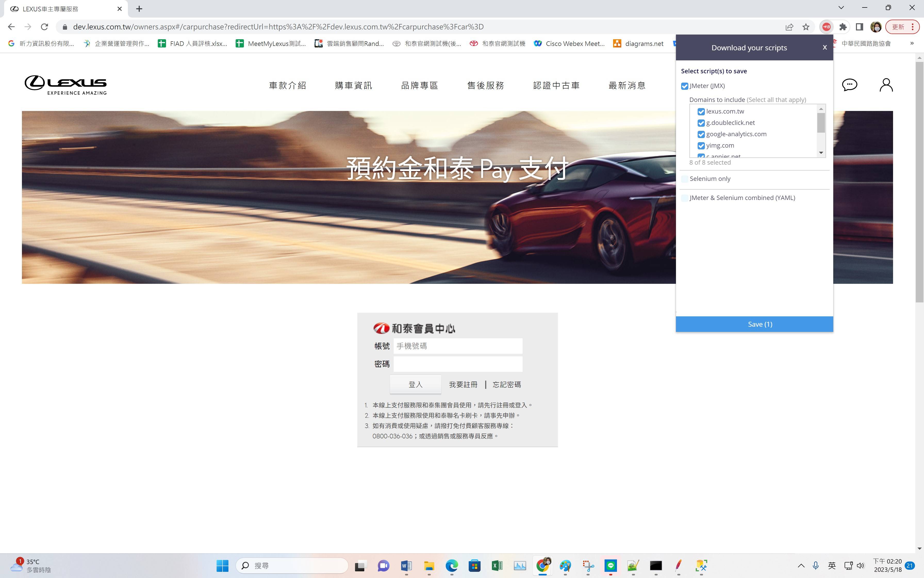Open the MeetMyLexus測試 bookmark
924x578 pixels.
coord(271,44)
